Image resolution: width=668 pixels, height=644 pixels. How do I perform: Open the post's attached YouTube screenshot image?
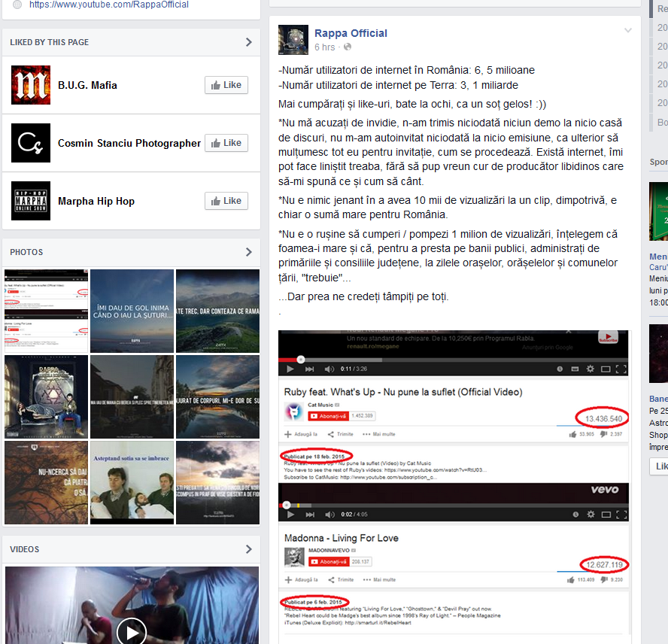tap(454, 486)
